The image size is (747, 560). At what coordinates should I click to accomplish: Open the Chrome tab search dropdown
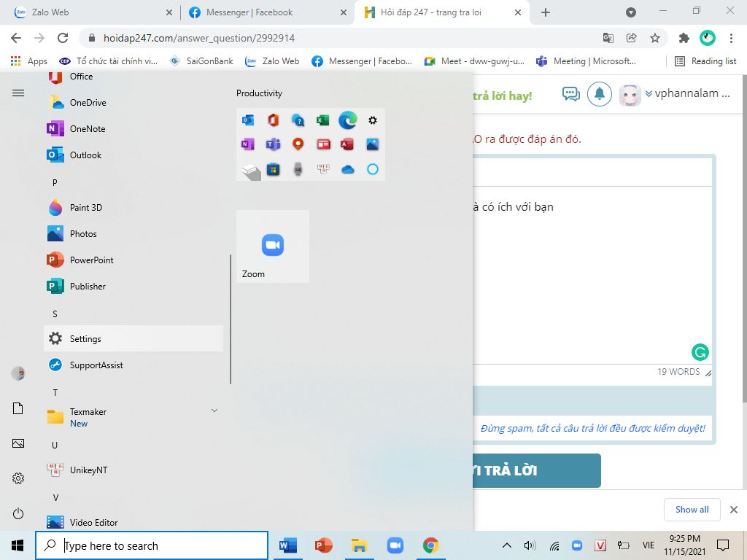tap(631, 12)
